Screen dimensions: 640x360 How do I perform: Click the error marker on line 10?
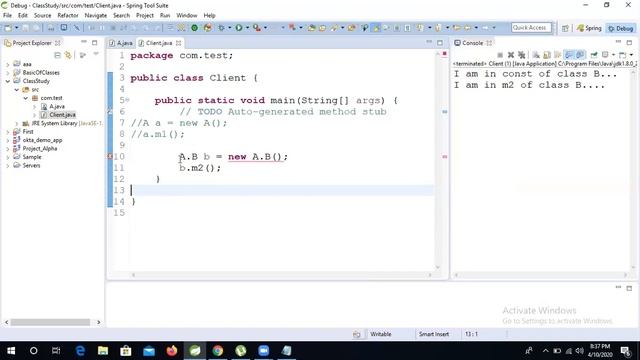click(110, 156)
